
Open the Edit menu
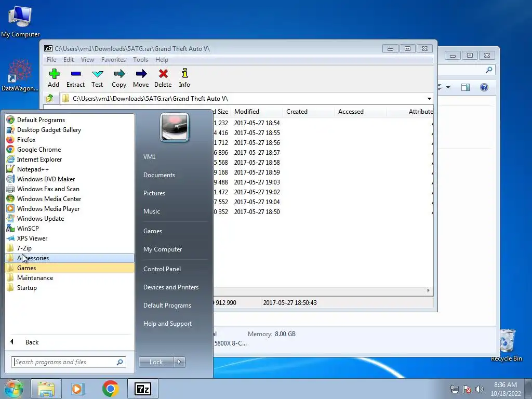pos(69,59)
